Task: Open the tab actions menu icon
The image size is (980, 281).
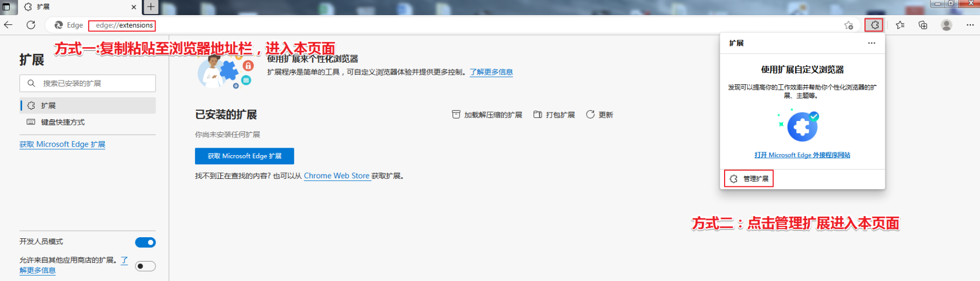Action: [6, 7]
